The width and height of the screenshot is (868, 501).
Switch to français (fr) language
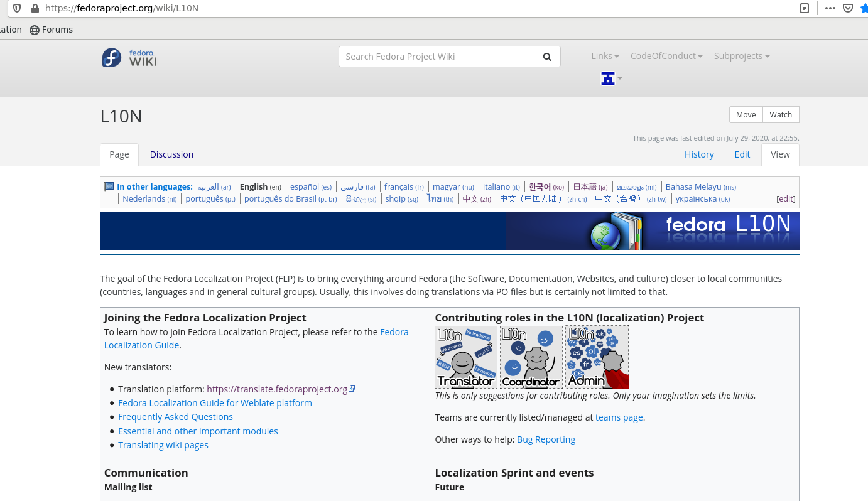click(404, 187)
